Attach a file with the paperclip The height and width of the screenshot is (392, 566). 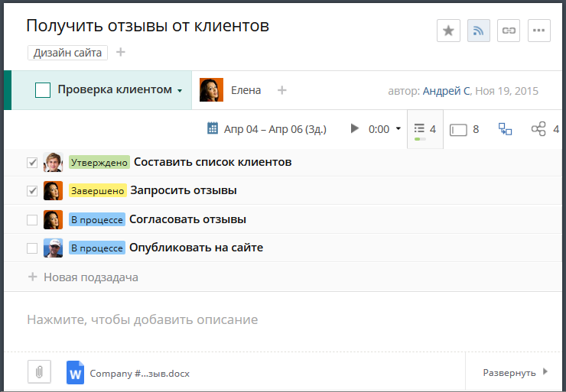[39, 372]
